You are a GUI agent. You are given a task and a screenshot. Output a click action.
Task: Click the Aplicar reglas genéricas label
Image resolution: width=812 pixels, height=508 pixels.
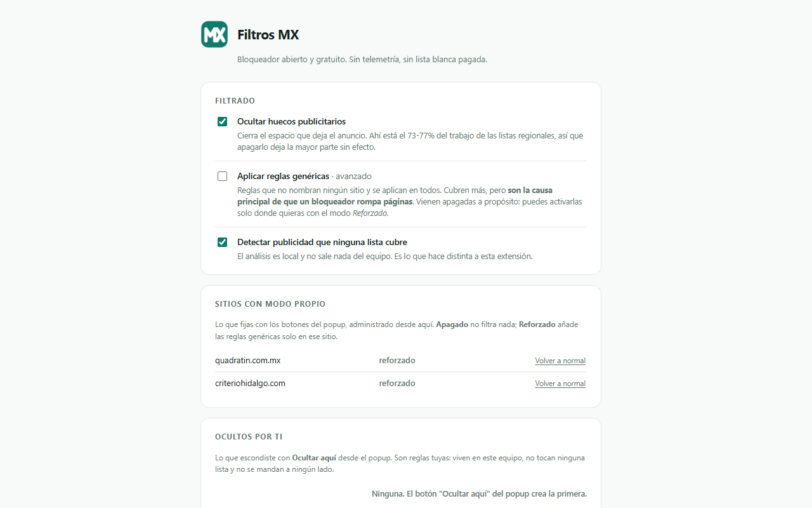pos(283,176)
